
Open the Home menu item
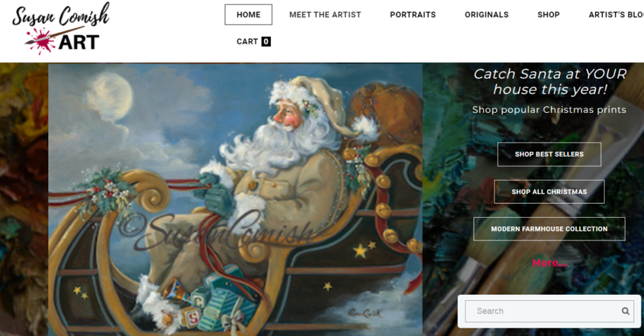point(249,15)
